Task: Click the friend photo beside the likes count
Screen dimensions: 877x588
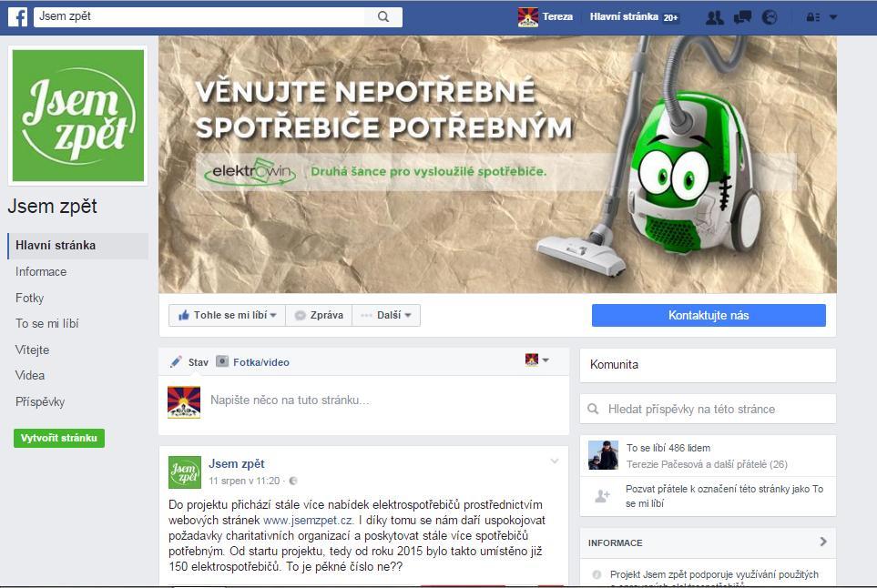Action: coord(603,455)
